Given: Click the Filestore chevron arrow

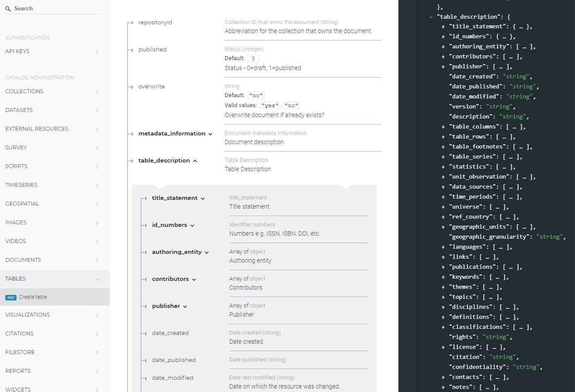Looking at the screenshot, I should click(x=97, y=353).
